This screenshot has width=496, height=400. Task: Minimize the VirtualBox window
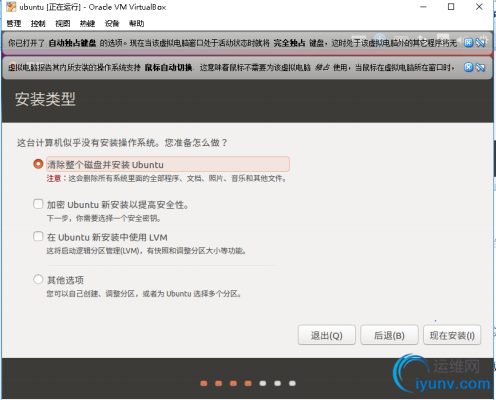(423, 7)
